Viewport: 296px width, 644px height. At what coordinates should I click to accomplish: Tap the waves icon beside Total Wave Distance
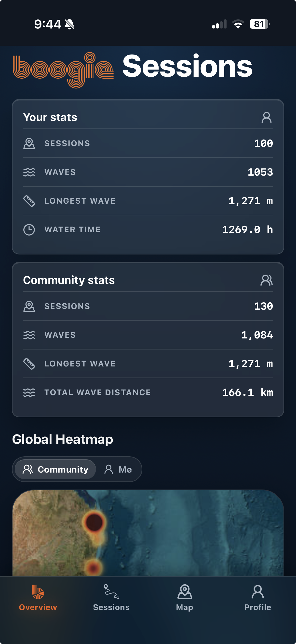(x=29, y=392)
